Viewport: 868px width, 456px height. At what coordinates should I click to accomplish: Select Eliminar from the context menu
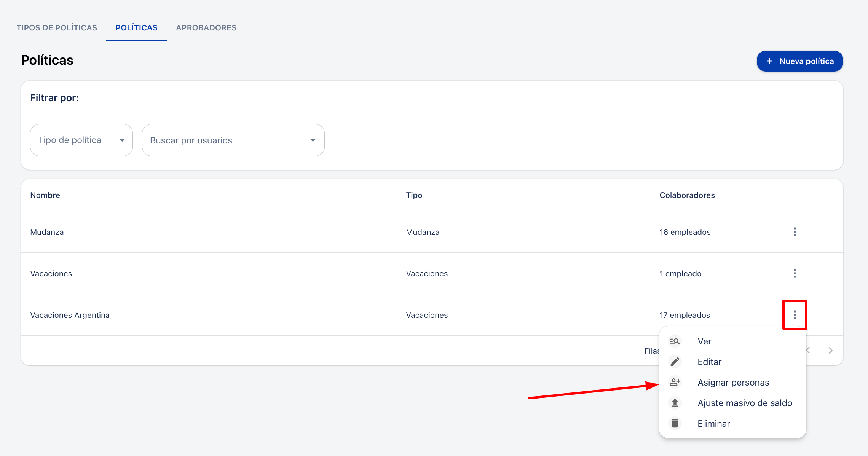click(x=732, y=424)
